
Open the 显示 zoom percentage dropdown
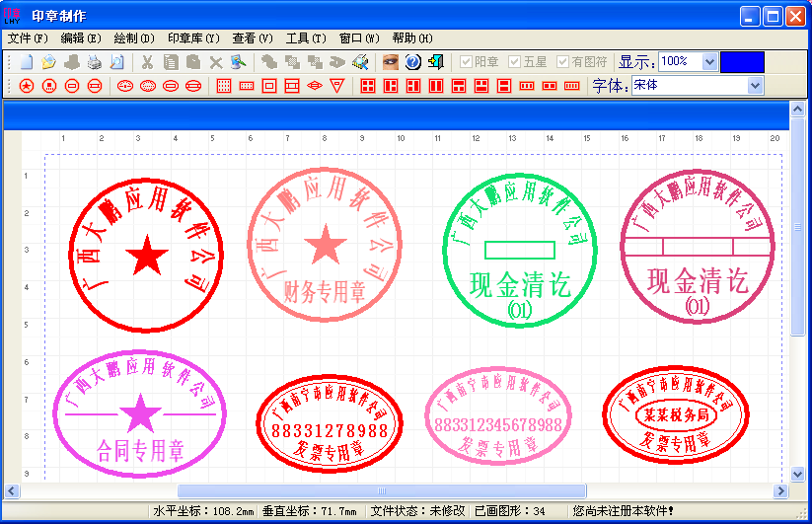point(708,61)
